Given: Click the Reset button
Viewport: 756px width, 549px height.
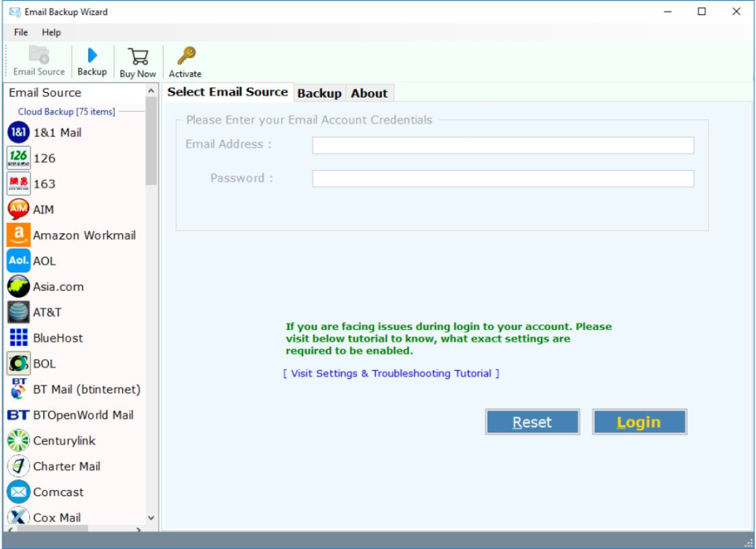Looking at the screenshot, I should pos(532,422).
